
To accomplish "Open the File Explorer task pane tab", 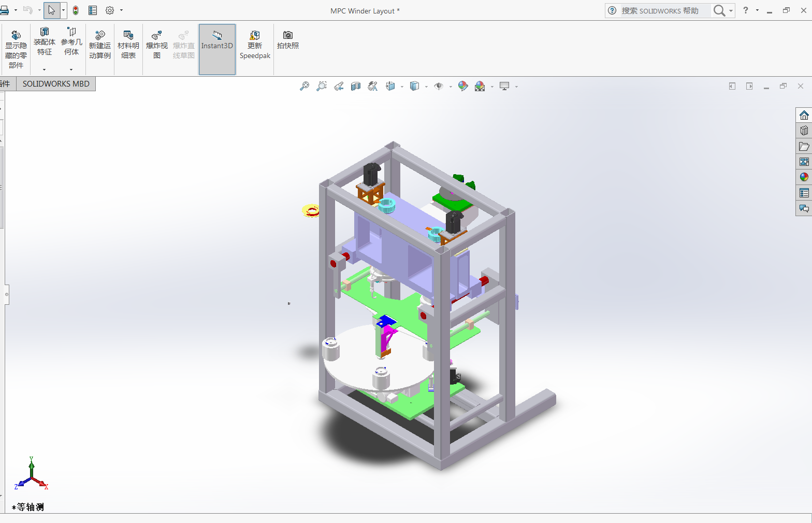I will pos(804,146).
